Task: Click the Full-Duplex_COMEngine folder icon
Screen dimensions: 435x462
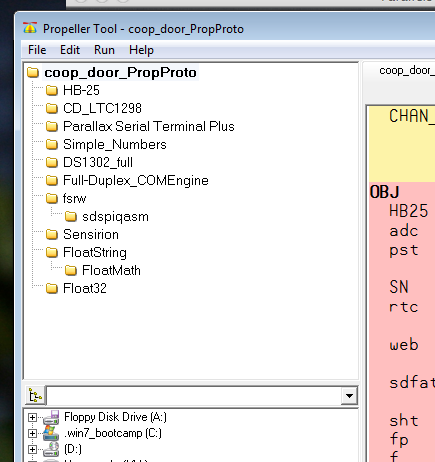Action: [52, 180]
